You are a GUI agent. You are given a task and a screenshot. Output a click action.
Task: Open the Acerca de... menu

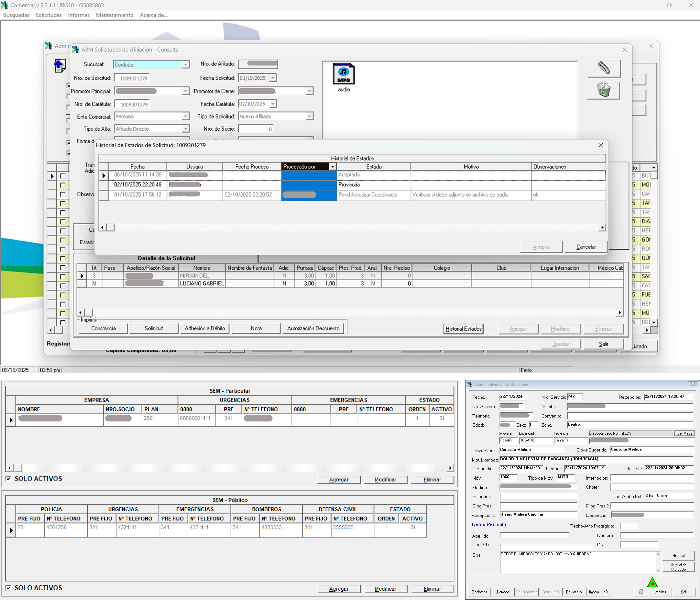(154, 15)
